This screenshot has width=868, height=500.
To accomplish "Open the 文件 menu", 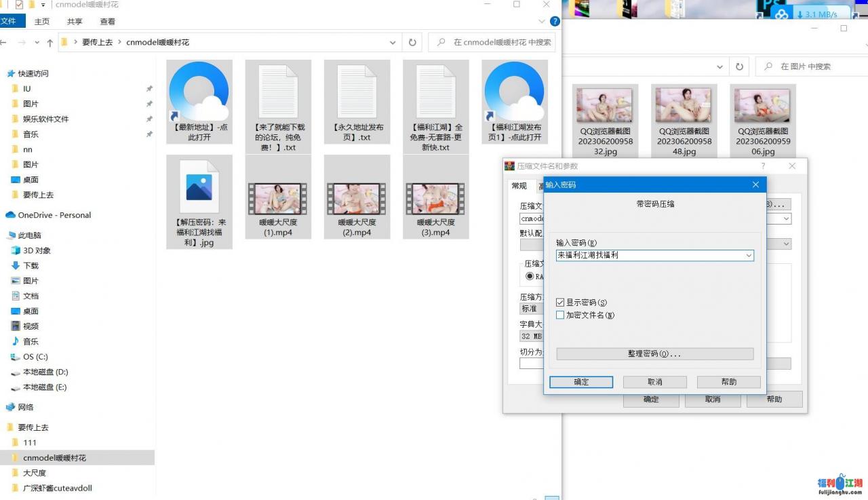I will pyautogui.click(x=9, y=22).
